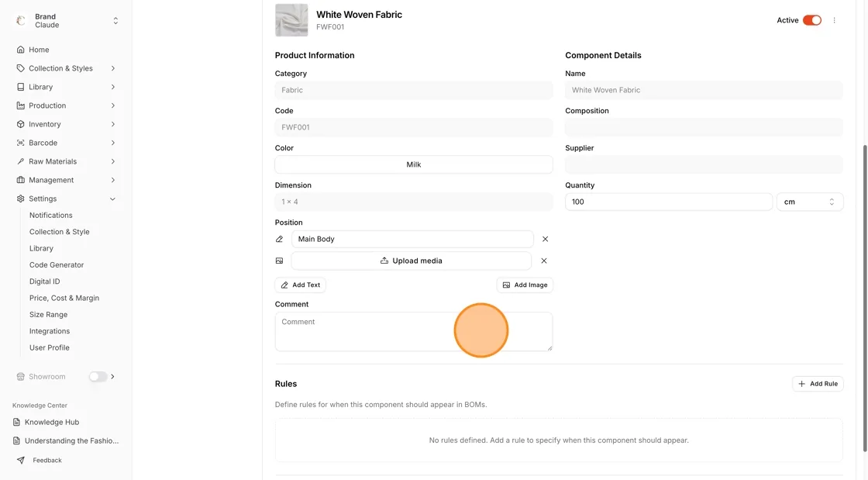
Task: Expand the Library menu chevron
Action: tap(113, 87)
